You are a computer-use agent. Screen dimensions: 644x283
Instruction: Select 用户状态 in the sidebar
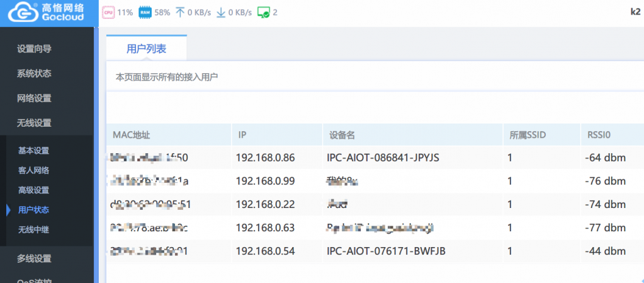pos(33,209)
